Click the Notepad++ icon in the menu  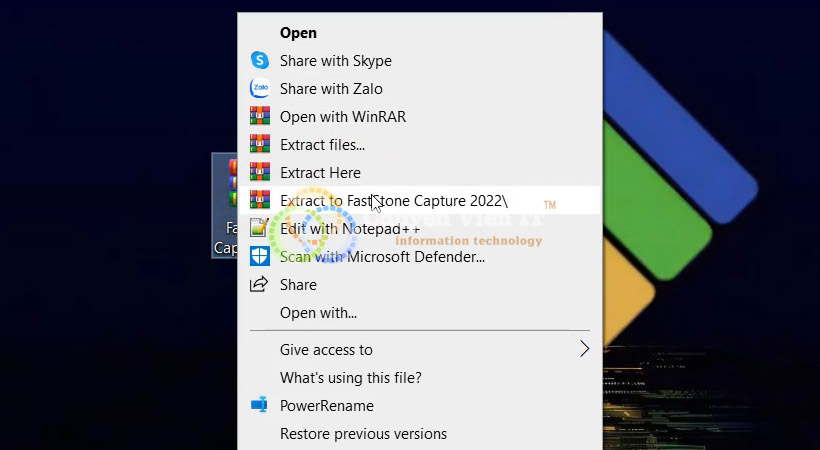[x=259, y=228]
